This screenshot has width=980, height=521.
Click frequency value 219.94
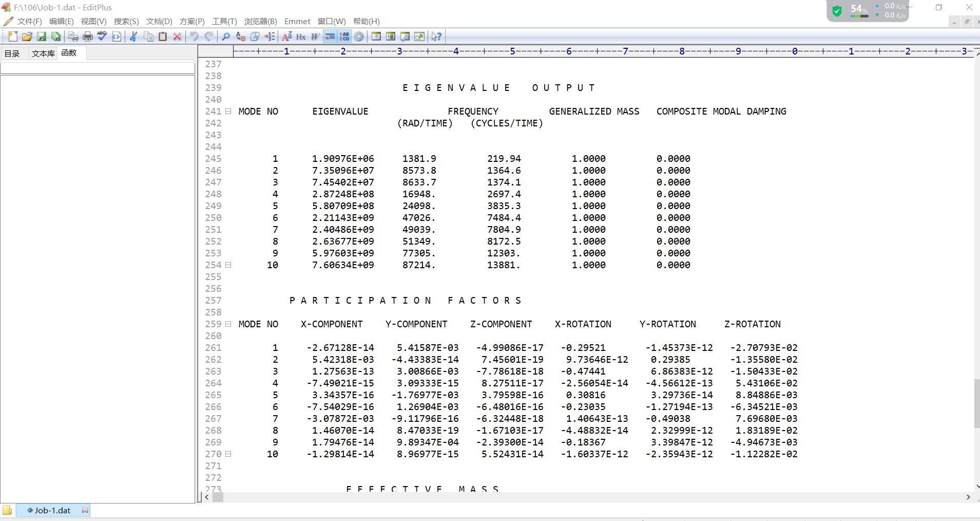coord(504,159)
